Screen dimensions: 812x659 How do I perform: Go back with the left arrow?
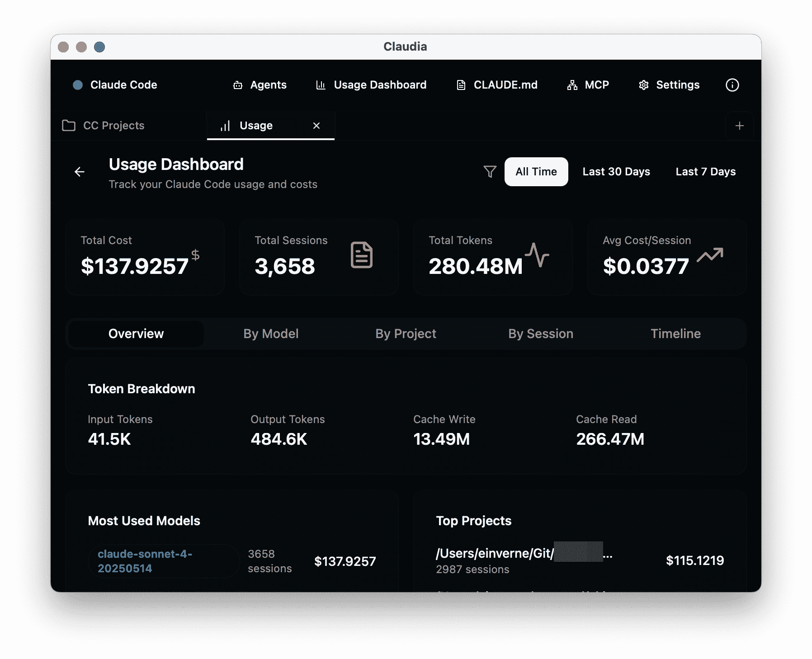(x=80, y=172)
